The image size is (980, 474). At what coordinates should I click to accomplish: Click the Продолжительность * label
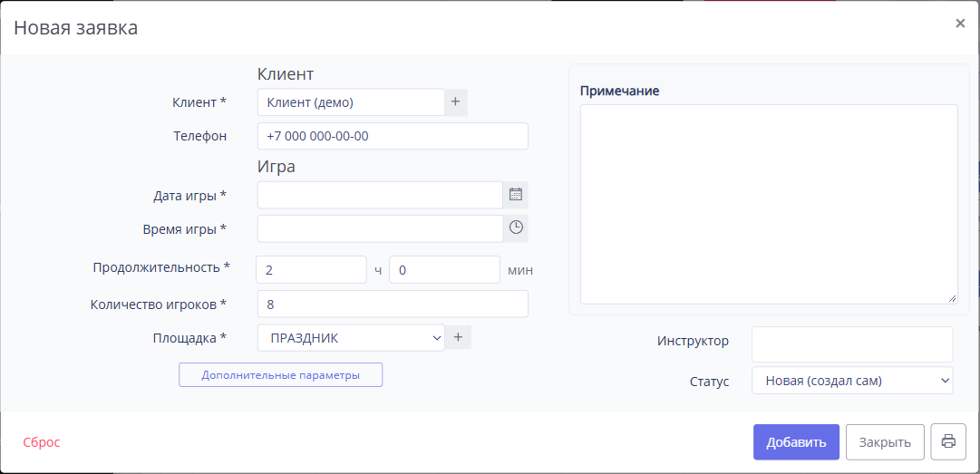(x=161, y=267)
